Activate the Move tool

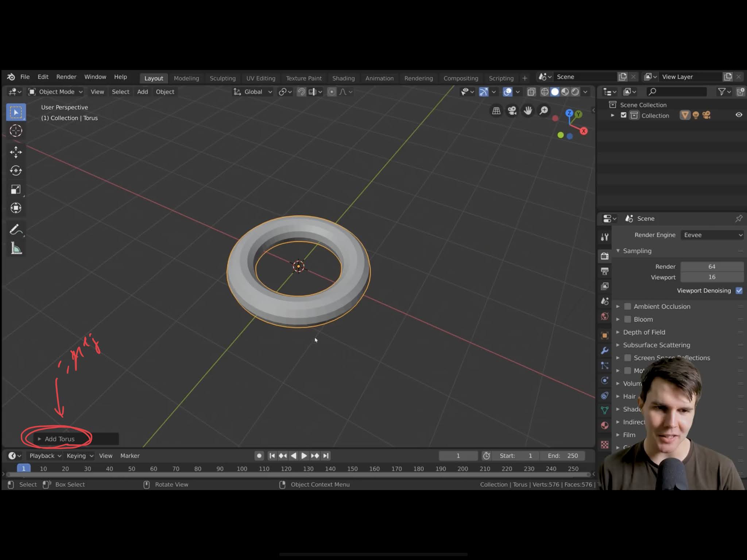click(16, 152)
